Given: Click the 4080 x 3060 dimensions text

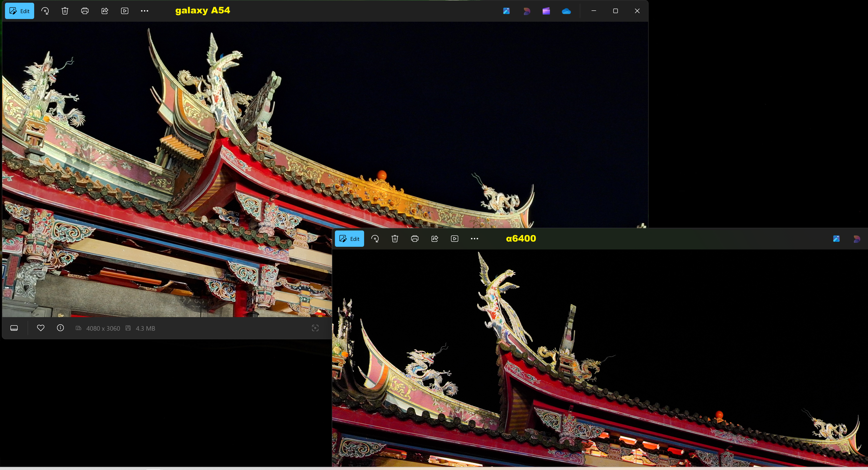Looking at the screenshot, I should coord(103,328).
